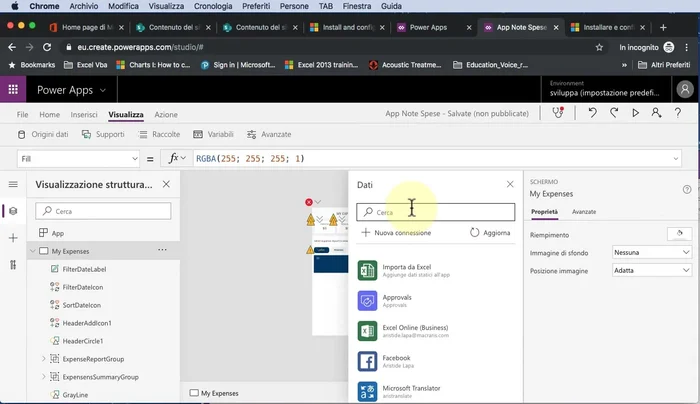Click Aggiorna to refresh data sources
Viewport: 700px width, 404px height.
[x=489, y=232]
